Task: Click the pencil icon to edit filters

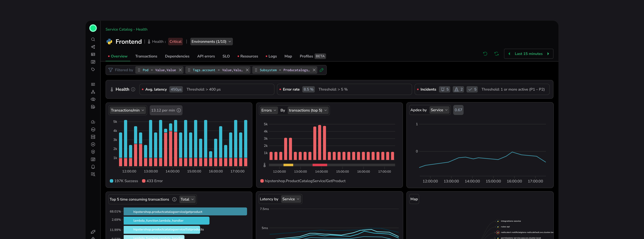Action: (322, 70)
